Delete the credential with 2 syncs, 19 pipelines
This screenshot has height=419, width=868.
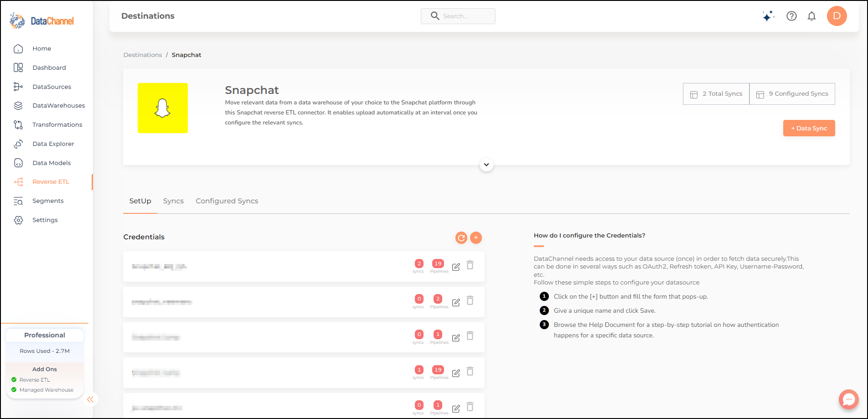(470, 265)
